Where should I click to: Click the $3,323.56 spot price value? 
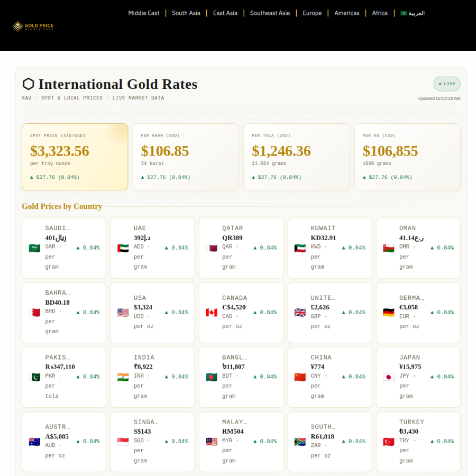tap(59, 151)
